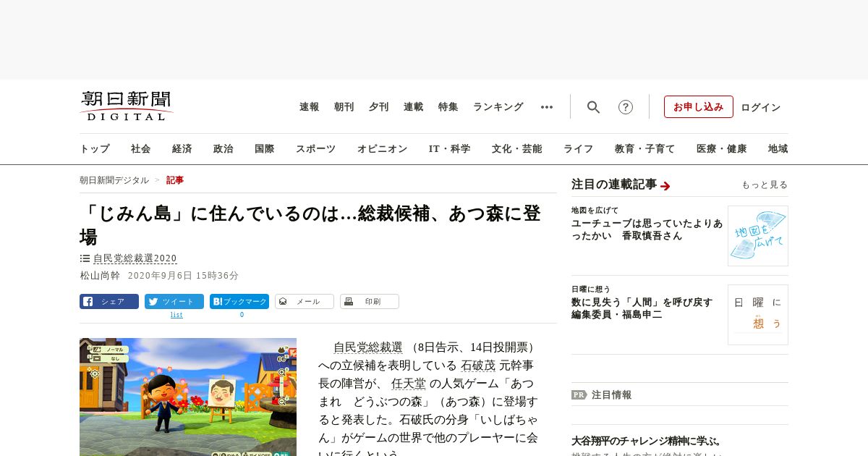
Task: Click the red arrow next to 注目の連載記事
Action: click(665, 186)
